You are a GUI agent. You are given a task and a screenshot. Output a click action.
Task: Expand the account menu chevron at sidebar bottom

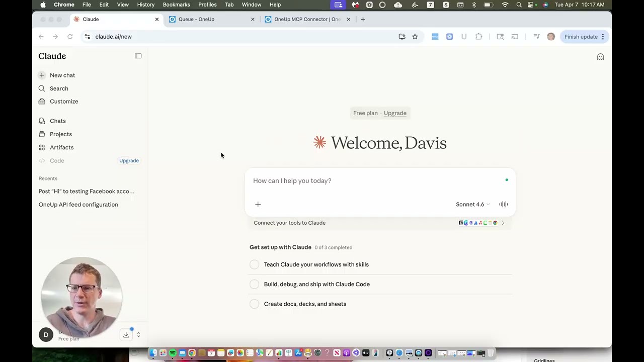(138, 334)
